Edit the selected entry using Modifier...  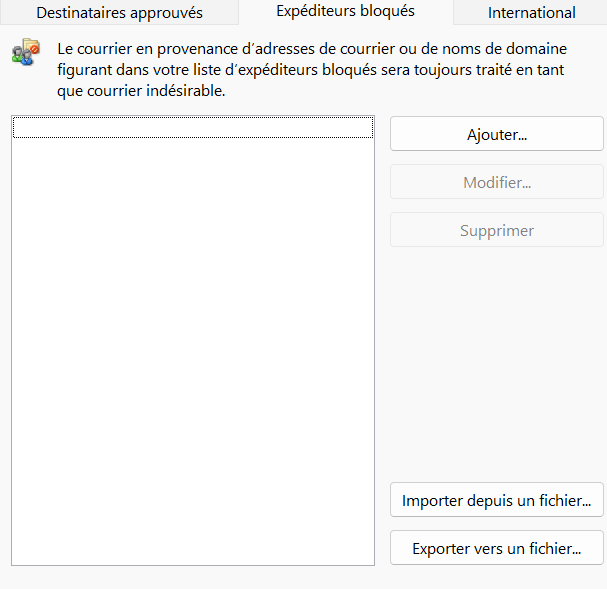point(496,182)
